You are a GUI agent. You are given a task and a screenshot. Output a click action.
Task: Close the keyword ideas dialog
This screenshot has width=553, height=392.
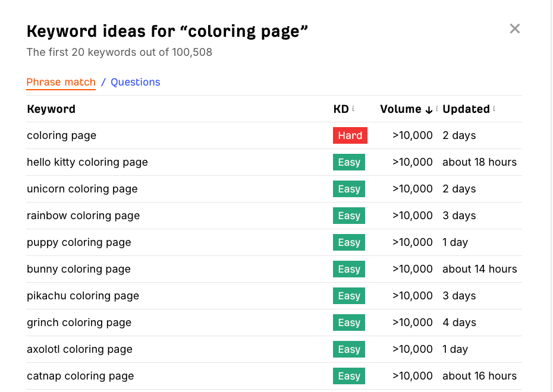point(514,28)
